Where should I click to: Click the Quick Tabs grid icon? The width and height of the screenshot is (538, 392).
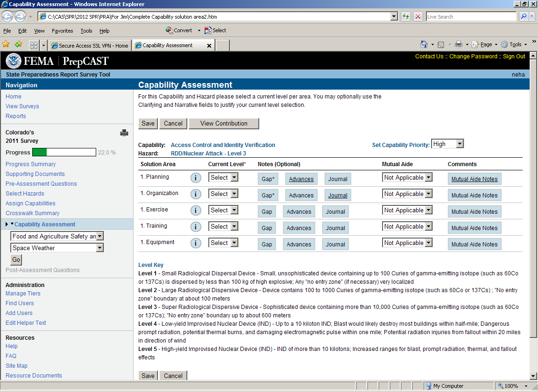(x=34, y=45)
